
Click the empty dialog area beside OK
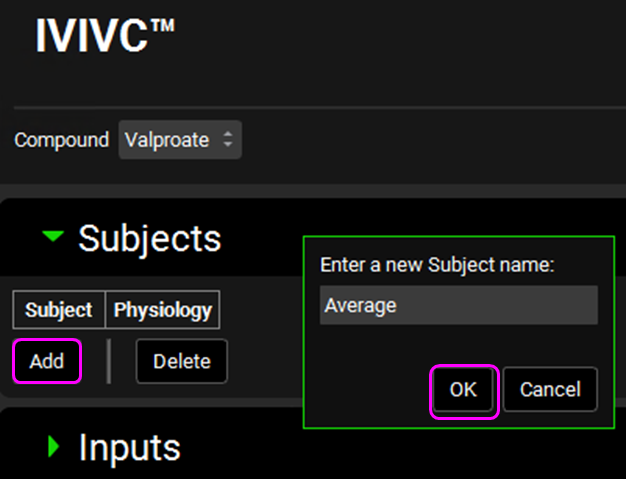pyautogui.click(x=370, y=390)
